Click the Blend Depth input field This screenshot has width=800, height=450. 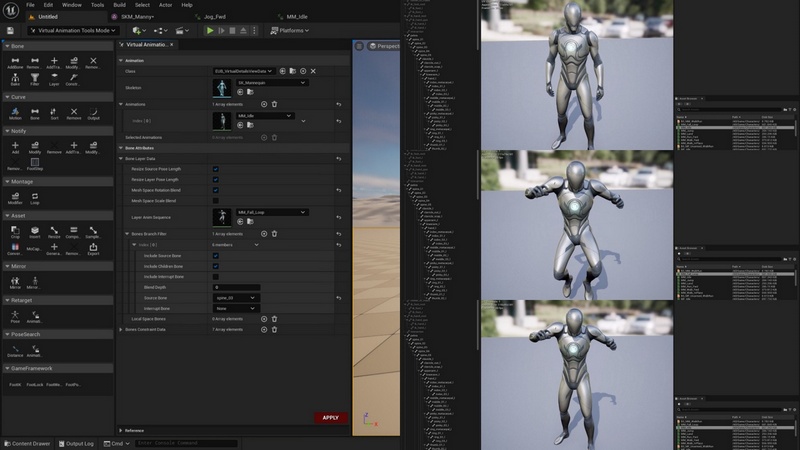(236, 287)
